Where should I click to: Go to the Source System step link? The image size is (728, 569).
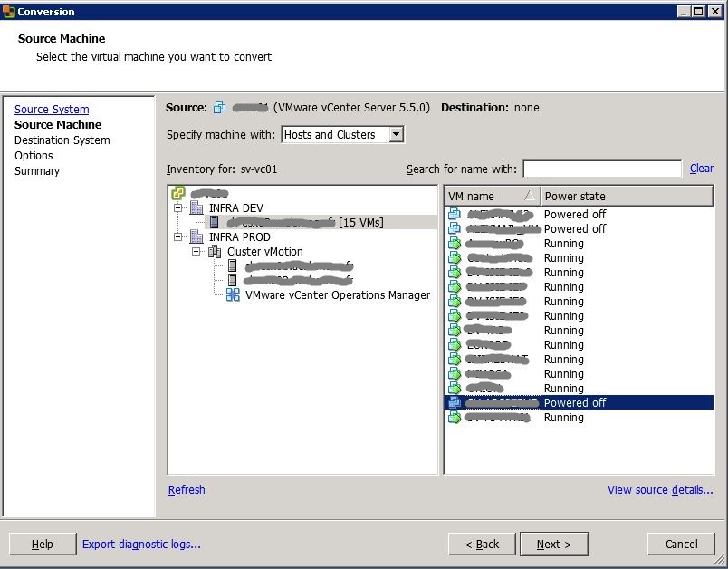pos(52,109)
